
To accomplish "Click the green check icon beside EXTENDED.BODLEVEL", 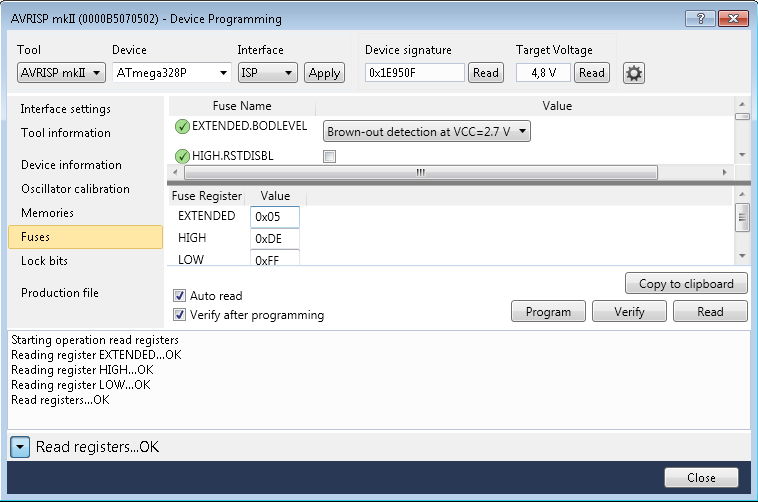I will [x=182, y=126].
